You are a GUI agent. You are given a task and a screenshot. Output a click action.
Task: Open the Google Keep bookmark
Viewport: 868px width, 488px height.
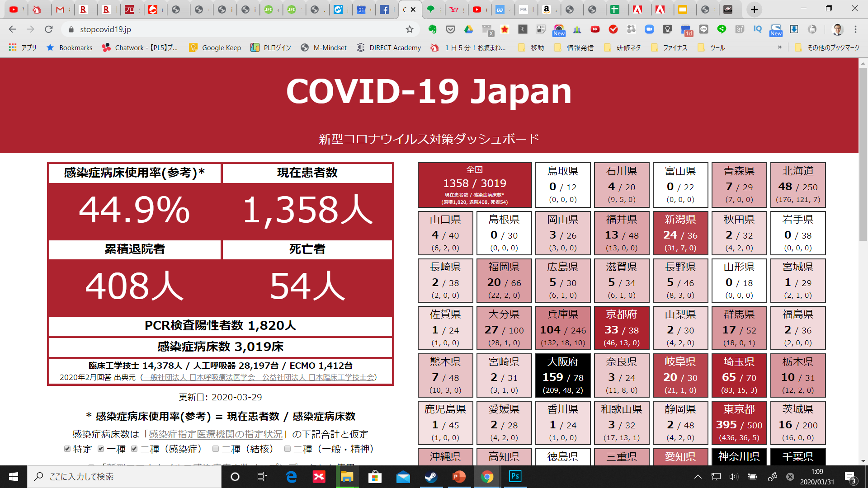click(215, 47)
